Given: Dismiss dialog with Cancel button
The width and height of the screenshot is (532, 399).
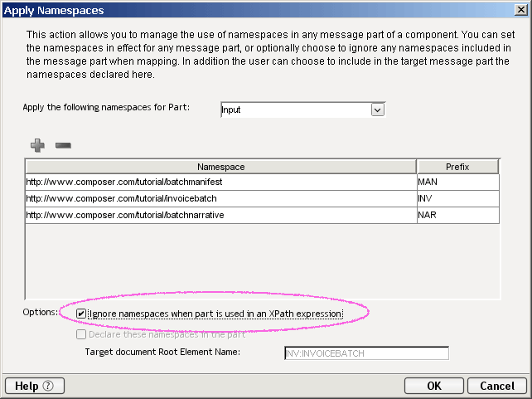Looking at the screenshot, I should (x=497, y=386).
